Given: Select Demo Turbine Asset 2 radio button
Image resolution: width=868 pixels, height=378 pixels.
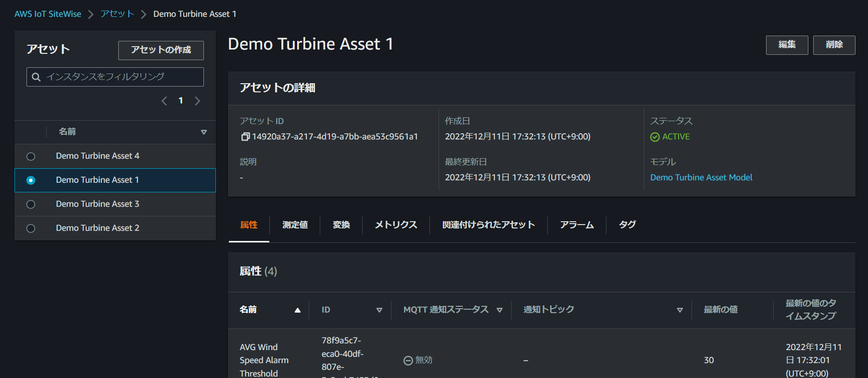Looking at the screenshot, I should pyautogui.click(x=31, y=228).
